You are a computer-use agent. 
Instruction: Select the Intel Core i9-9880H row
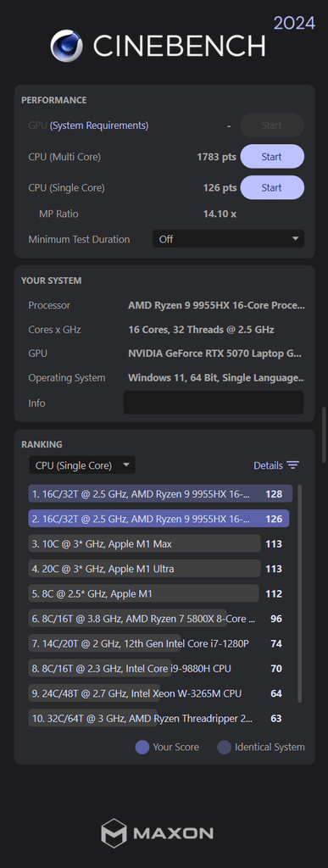tap(158, 668)
